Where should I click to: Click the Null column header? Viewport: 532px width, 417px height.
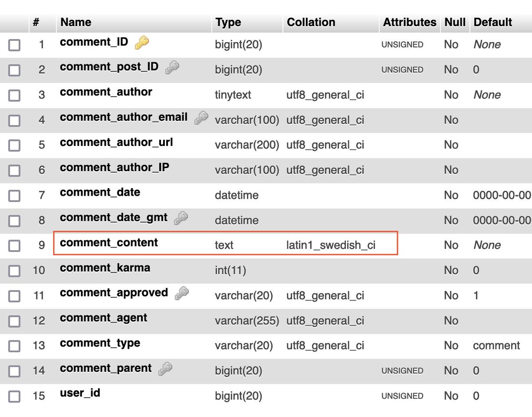click(x=455, y=22)
